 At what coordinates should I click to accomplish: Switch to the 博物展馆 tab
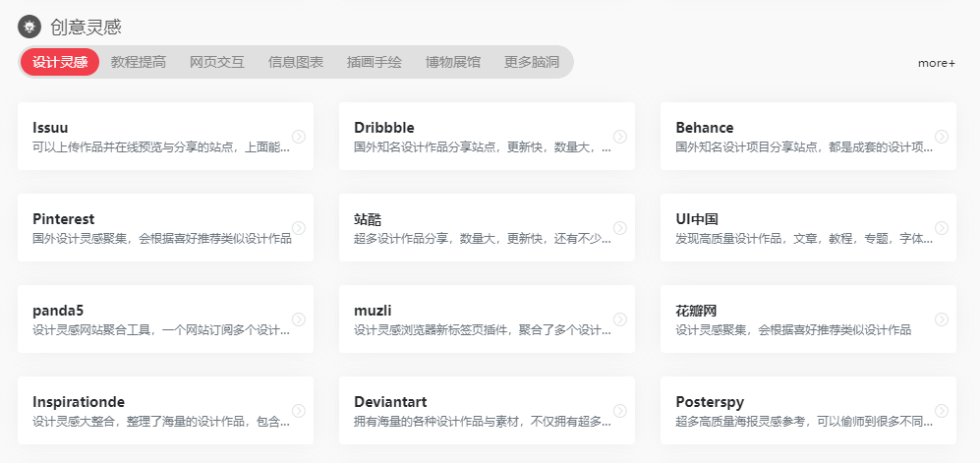point(453,62)
